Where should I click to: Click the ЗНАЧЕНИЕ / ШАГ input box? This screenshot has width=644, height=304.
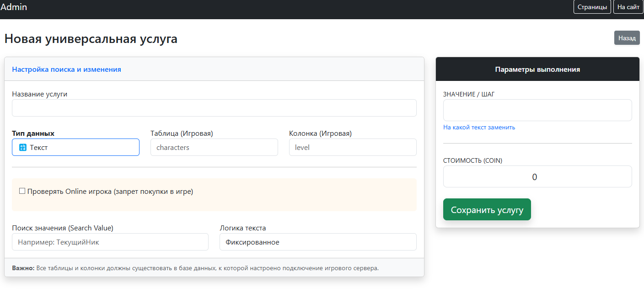[537, 110]
